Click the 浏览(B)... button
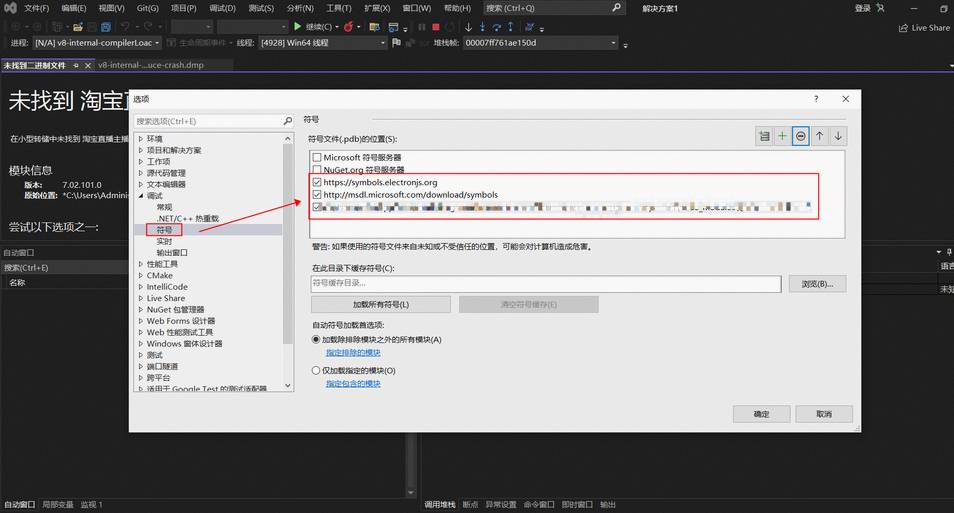954x513 pixels. click(x=817, y=284)
